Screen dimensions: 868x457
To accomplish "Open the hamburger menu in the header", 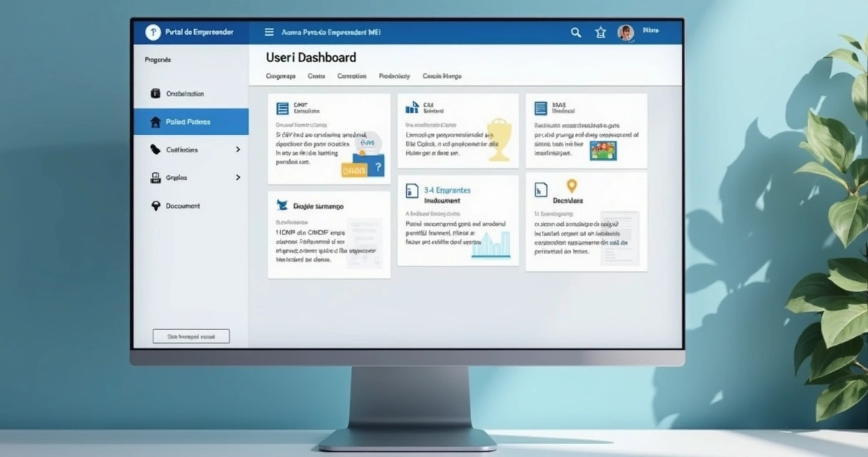I will (x=269, y=31).
